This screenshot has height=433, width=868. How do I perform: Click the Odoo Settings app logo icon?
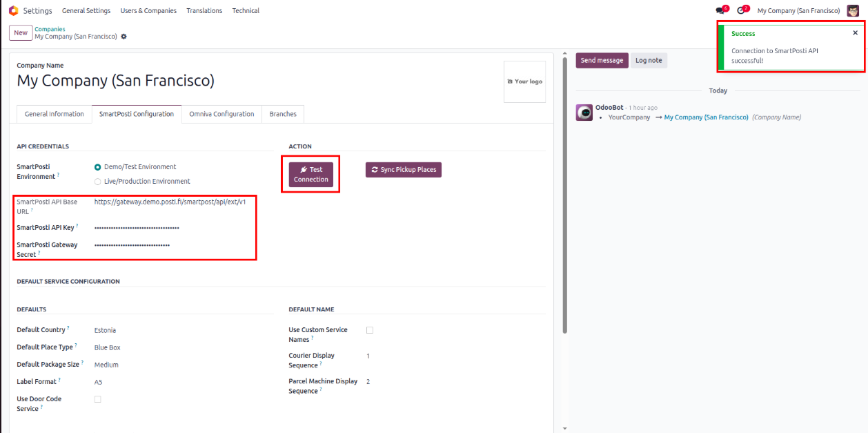coord(13,10)
